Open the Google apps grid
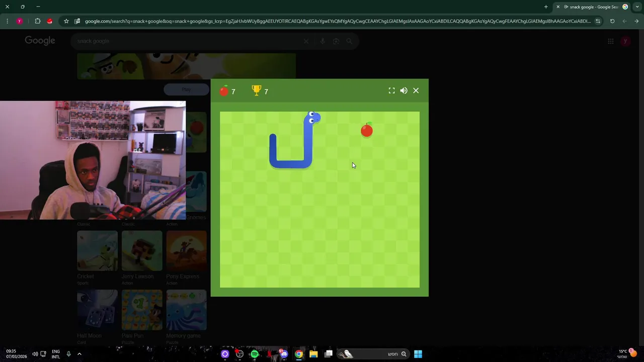Viewport: 644px width, 362px height. tap(610, 41)
